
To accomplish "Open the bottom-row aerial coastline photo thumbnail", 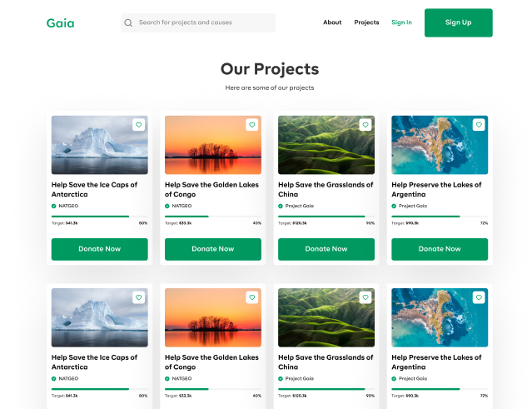I will [x=440, y=317].
